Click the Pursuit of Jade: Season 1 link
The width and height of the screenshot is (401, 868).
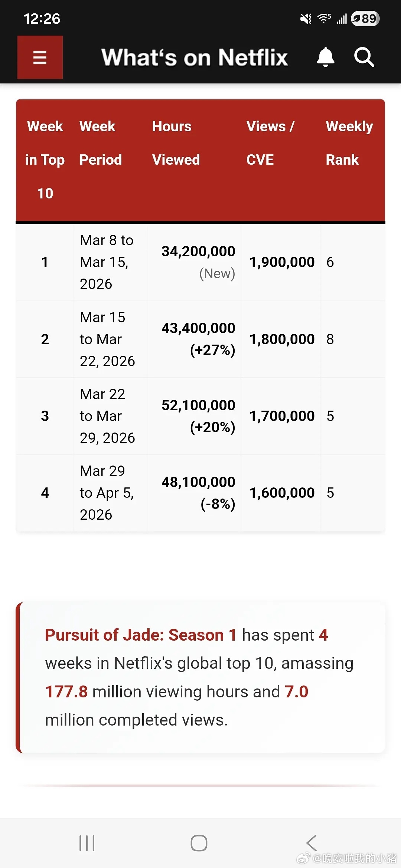[x=140, y=635]
